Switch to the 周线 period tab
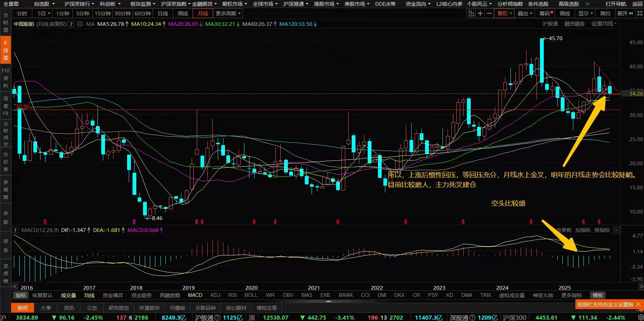Viewport: 644px width, 321px height. [183, 14]
